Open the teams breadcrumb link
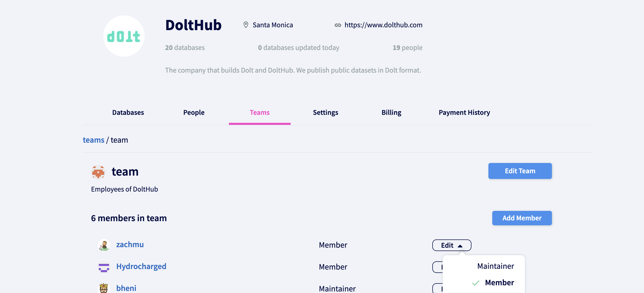 [93, 140]
